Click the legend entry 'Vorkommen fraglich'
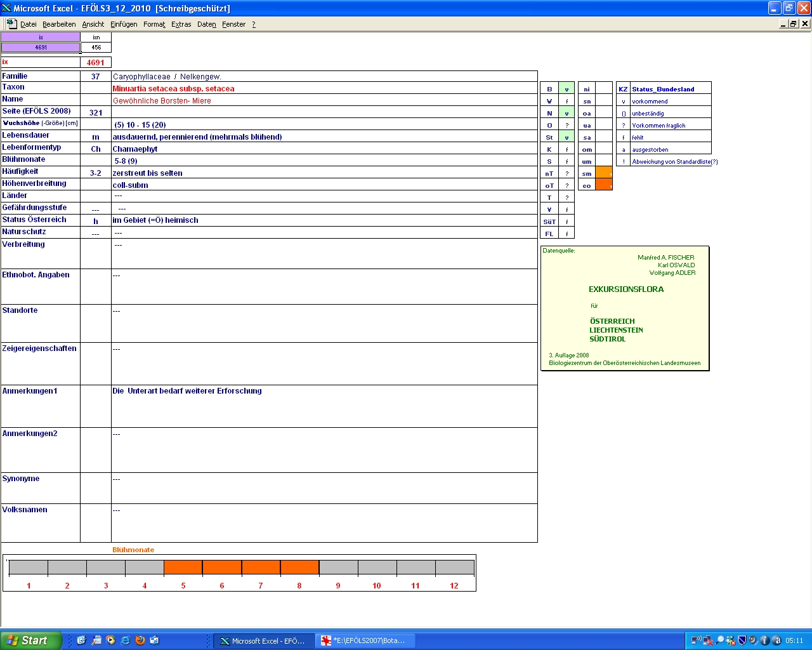 (x=658, y=126)
